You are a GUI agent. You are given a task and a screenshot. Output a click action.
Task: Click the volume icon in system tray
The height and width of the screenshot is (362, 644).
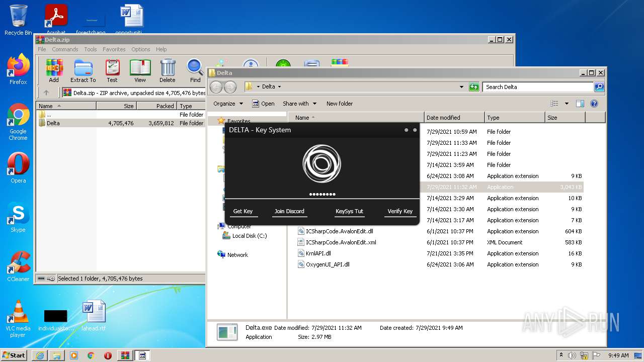coord(572,355)
